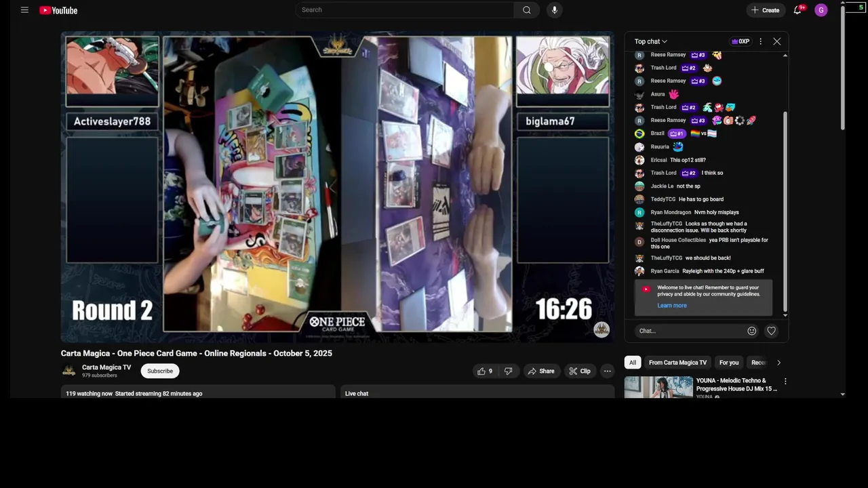Viewport: 868px width, 488px height.
Task: Click TeddyTCG's chat message
Action: point(701,199)
